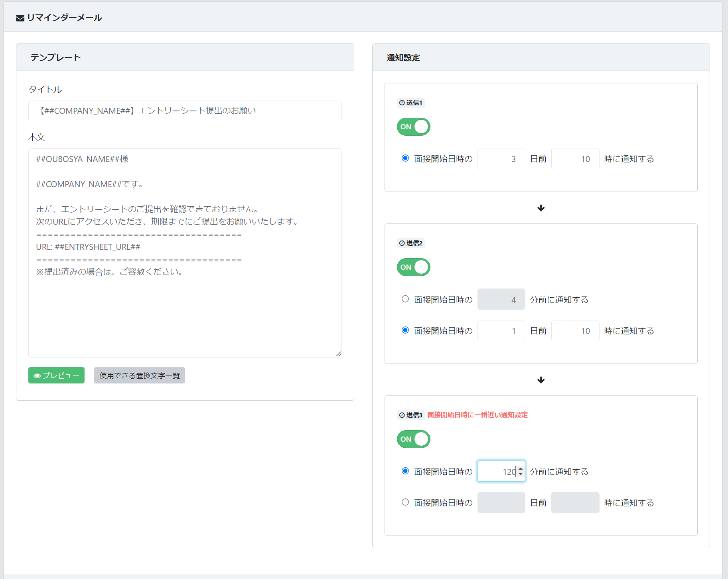Turn off the 送信1 ON toggle
Viewport: 728px width, 579px height.
(x=413, y=127)
